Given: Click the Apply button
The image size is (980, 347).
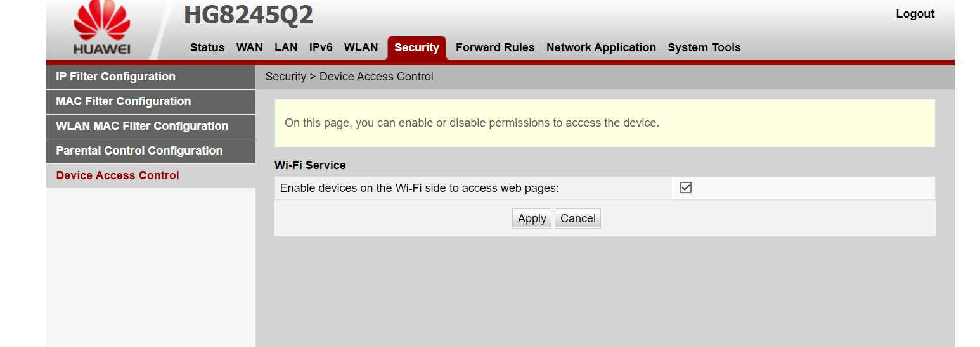Looking at the screenshot, I should (532, 218).
